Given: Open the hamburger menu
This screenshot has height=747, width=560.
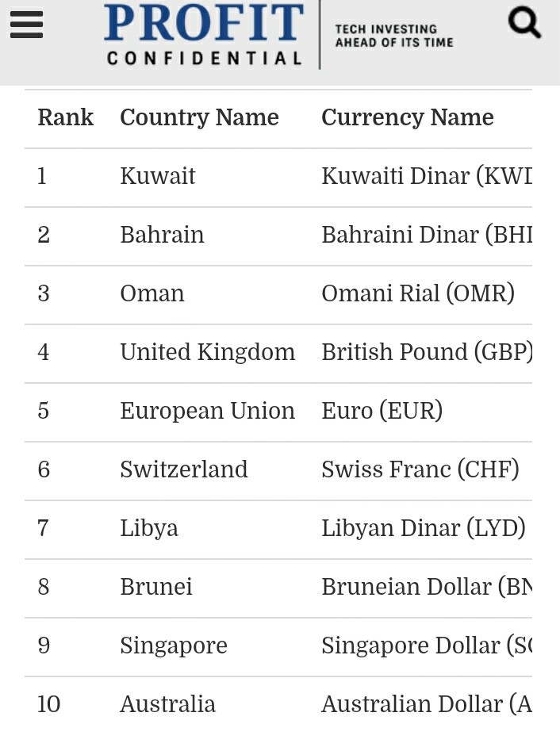Looking at the screenshot, I should [x=27, y=24].
